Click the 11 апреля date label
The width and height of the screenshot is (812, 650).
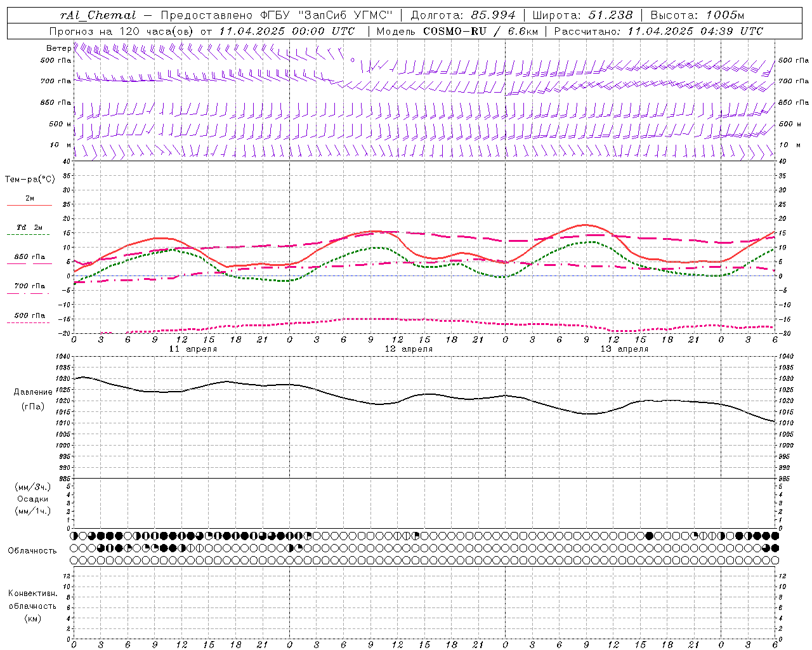coord(193,349)
